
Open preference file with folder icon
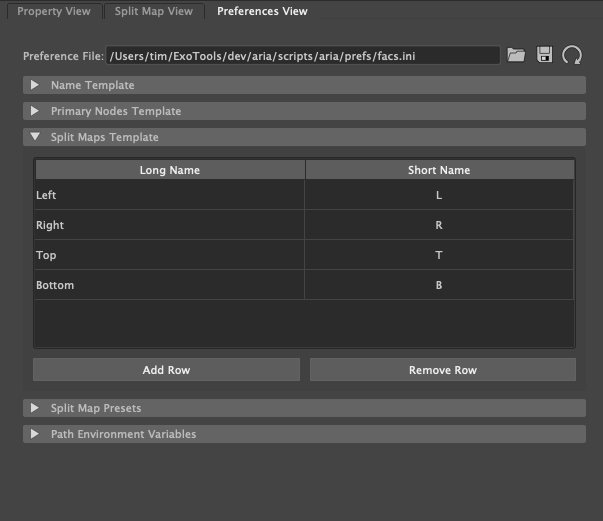pyautogui.click(x=516, y=55)
